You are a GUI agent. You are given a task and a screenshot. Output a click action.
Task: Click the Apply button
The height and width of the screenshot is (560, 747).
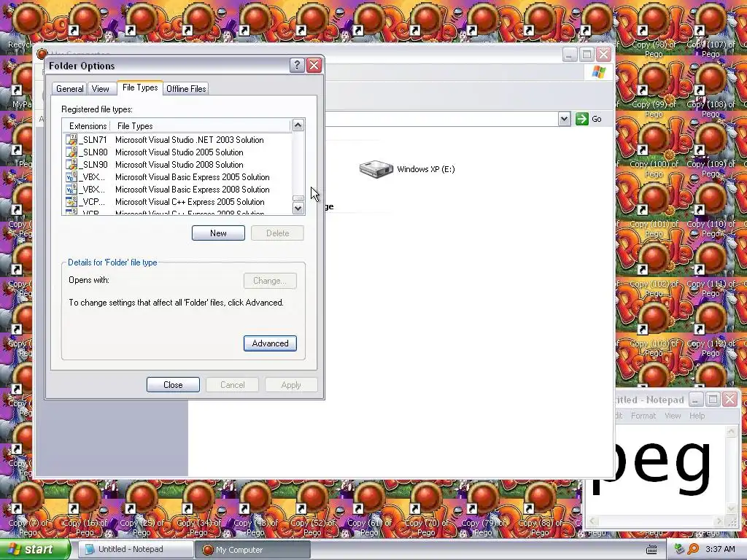291,385
